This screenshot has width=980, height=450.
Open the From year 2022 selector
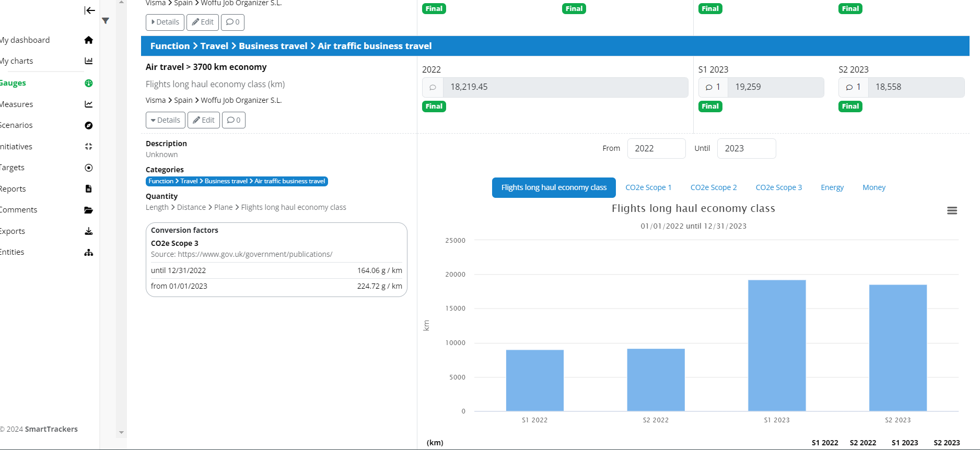tap(656, 148)
